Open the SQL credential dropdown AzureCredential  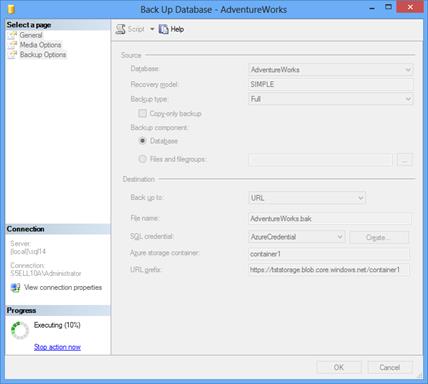pos(296,237)
